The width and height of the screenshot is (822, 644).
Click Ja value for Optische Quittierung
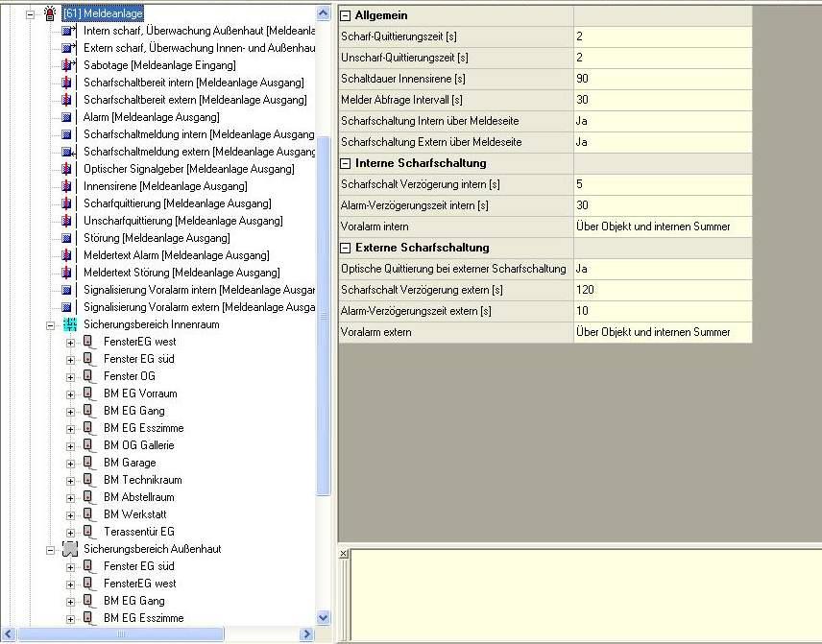663,269
